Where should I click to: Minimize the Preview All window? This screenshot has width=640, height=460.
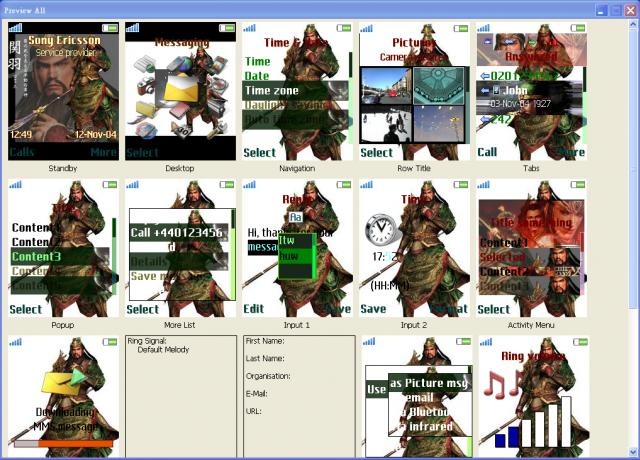[x=601, y=10]
